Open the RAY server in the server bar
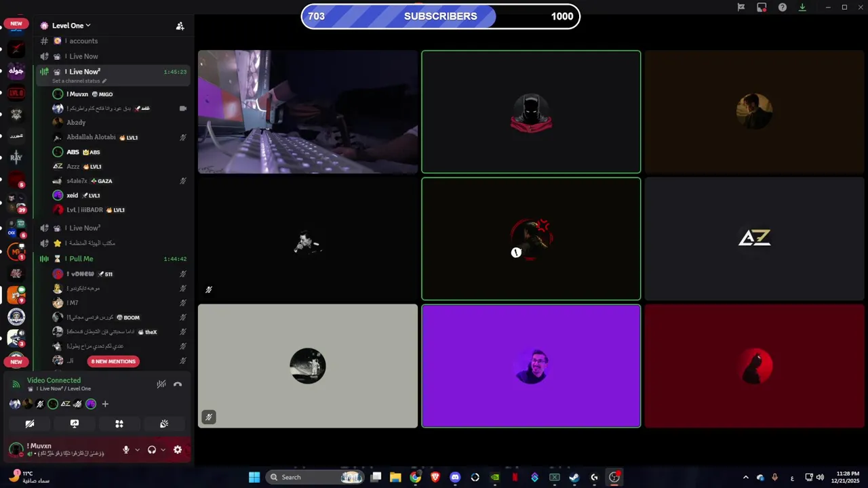The height and width of the screenshot is (488, 868). pyautogui.click(x=16, y=157)
